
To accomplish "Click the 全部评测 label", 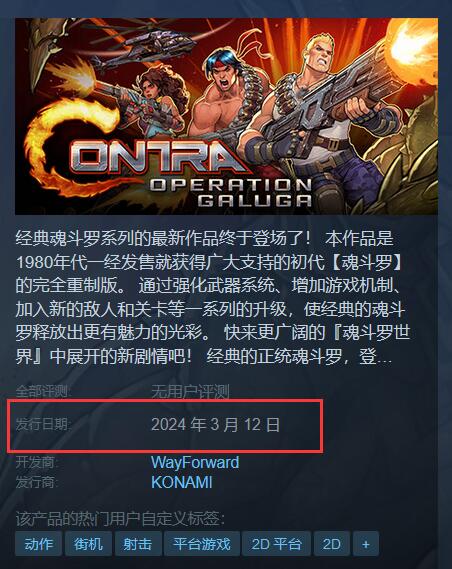I will click(44, 392).
